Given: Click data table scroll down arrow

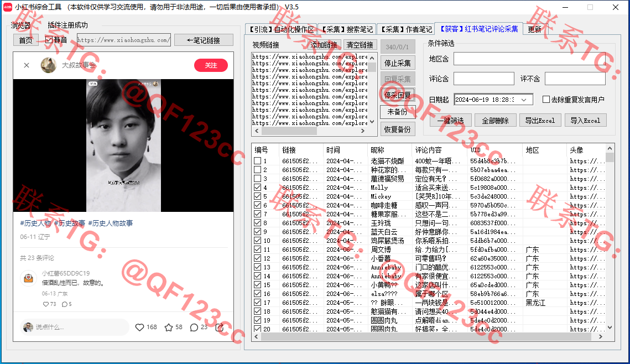Looking at the screenshot, I should tap(610, 327).
